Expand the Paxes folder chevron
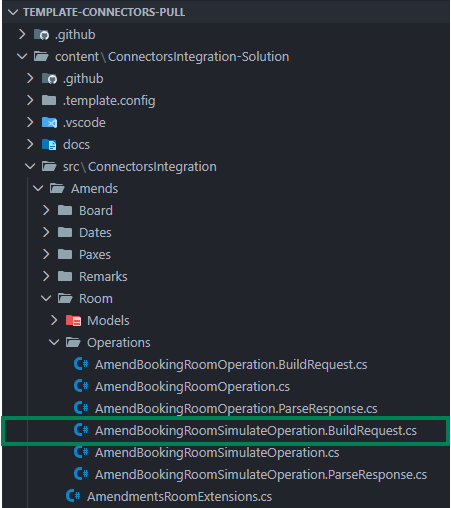451x508 pixels. (46, 254)
